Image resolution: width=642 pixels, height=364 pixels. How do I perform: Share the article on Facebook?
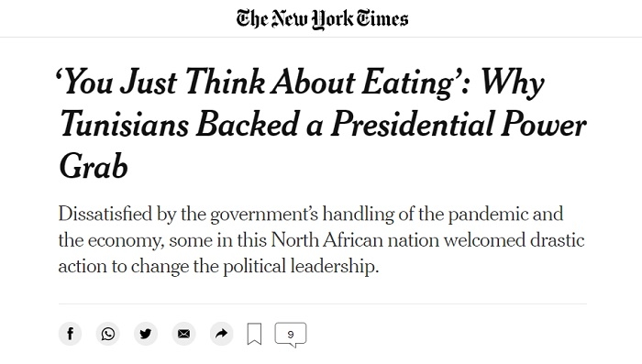coord(70,334)
